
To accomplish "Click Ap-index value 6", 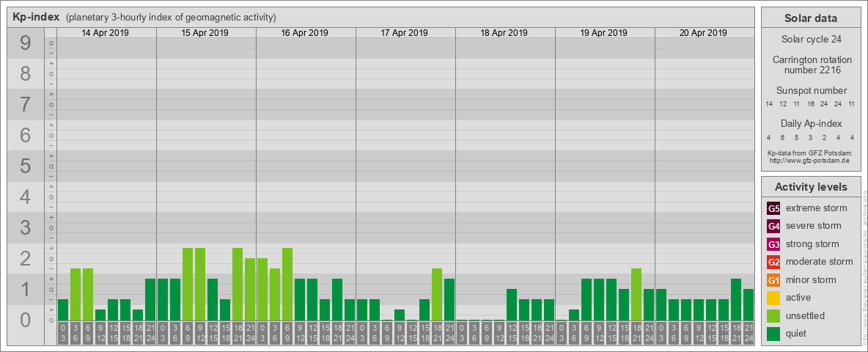I will tap(783, 137).
